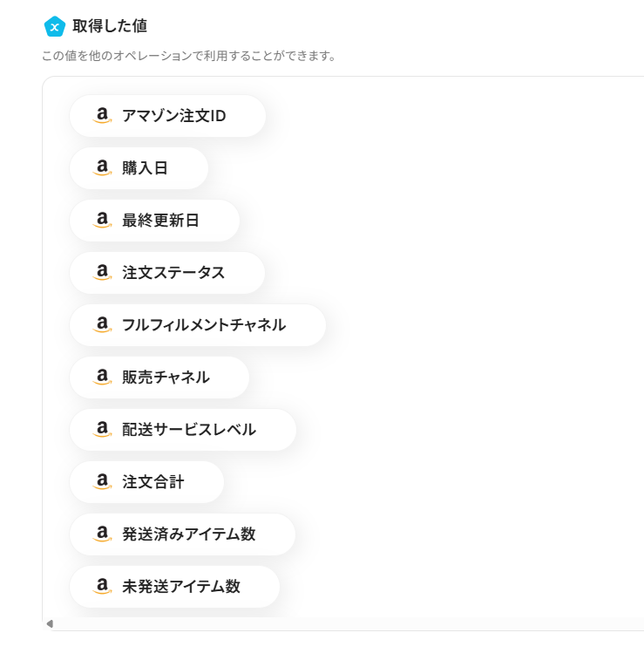This screenshot has width=644, height=660.
Task: Click the Amazon logo beside 購入日
Action: coord(103,168)
